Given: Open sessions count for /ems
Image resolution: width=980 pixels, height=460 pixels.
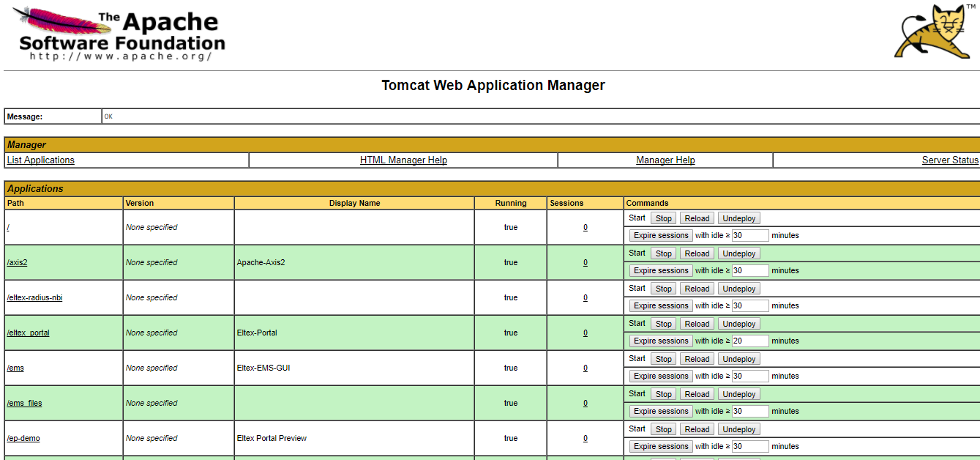Looking at the screenshot, I should pyautogui.click(x=585, y=368).
